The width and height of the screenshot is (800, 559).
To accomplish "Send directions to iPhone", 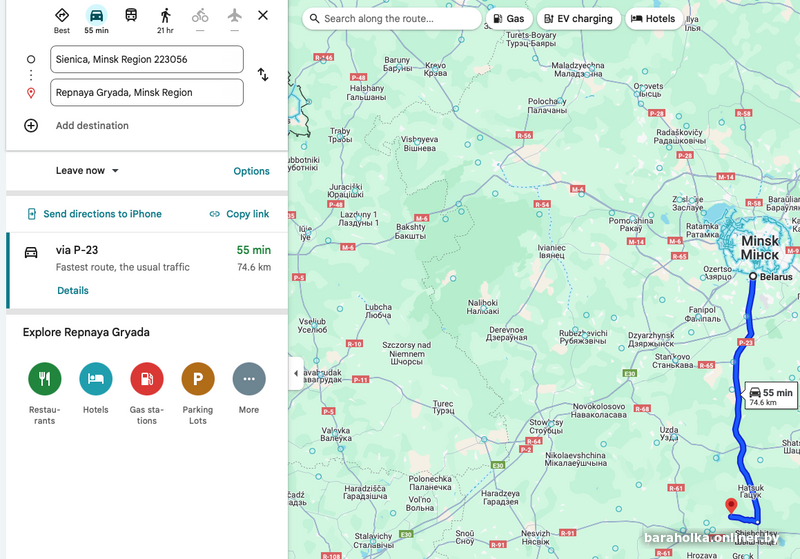I will [94, 214].
